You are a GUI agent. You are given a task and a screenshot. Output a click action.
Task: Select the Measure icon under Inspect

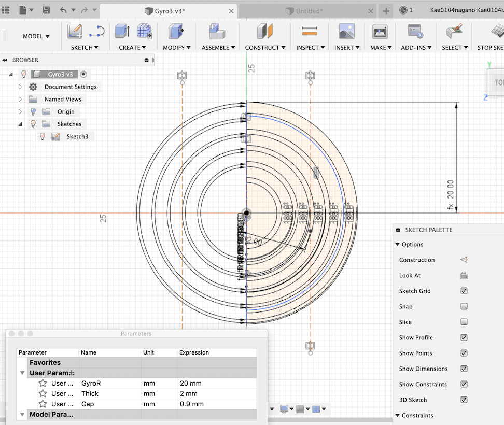[310, 32]
